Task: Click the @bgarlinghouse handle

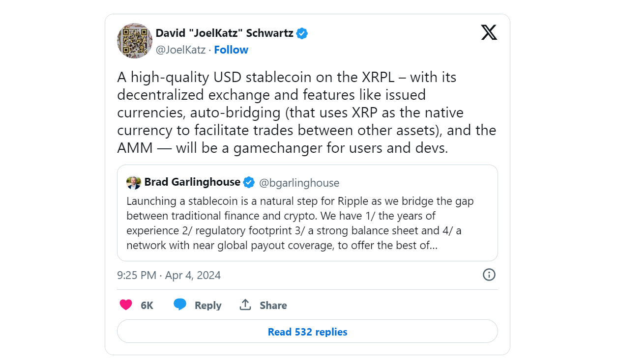Action: (299, 183)
